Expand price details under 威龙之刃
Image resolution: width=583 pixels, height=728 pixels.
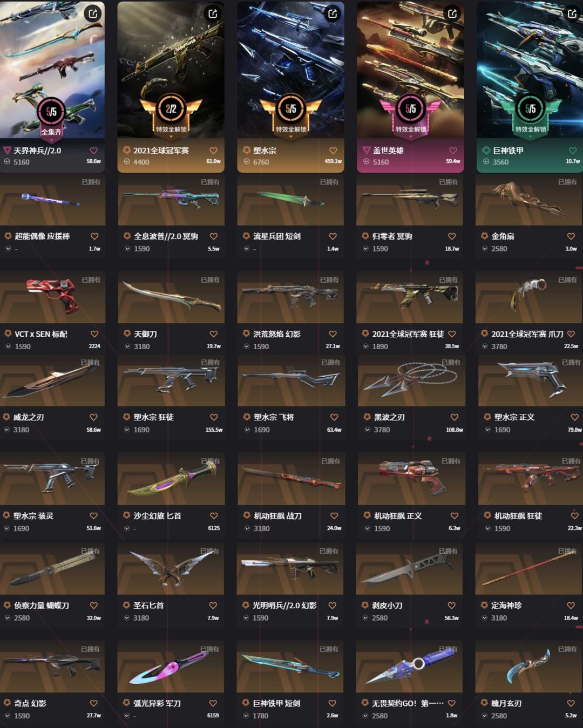(7, 430)
